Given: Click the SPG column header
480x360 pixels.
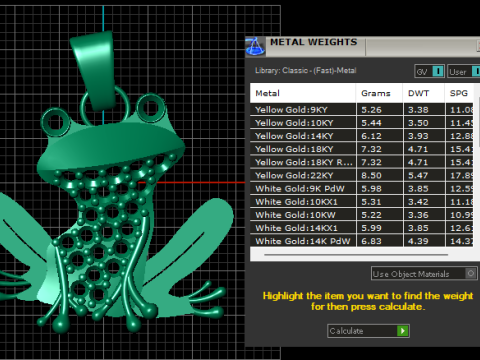Looking at the screenshot, I should point(459,93).
